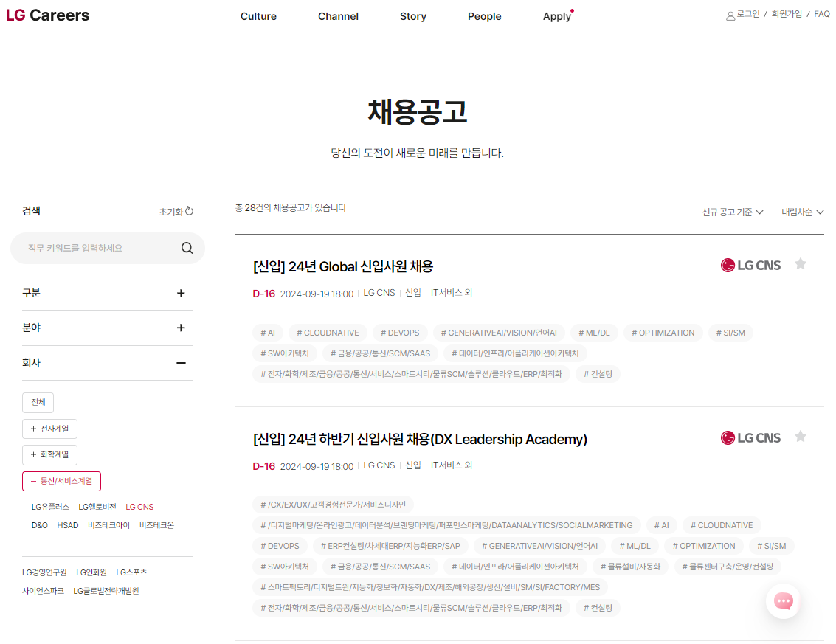Select 비즈테크아이 company filter
Image resolution: width=836 pixels, height=644 pixels.
click(x=108, y=526)
